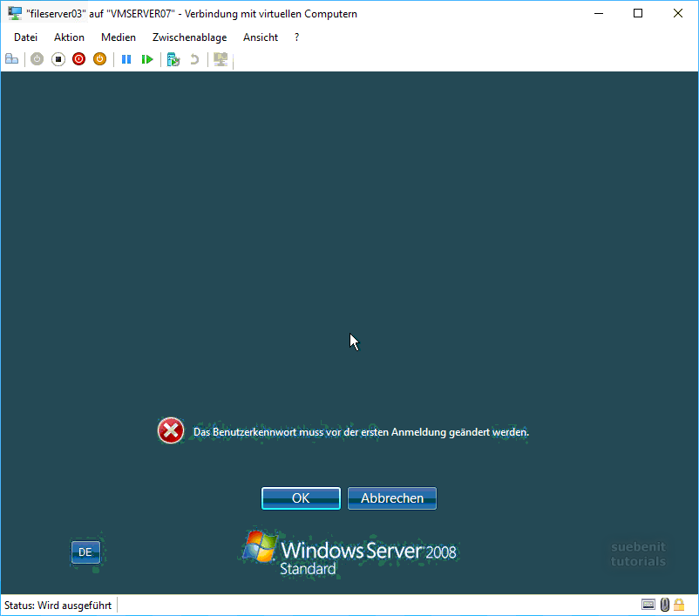This screenshot has width=699, height=616.
Task: Click the mouse icon in the status bar
Action: pos(665,605)
